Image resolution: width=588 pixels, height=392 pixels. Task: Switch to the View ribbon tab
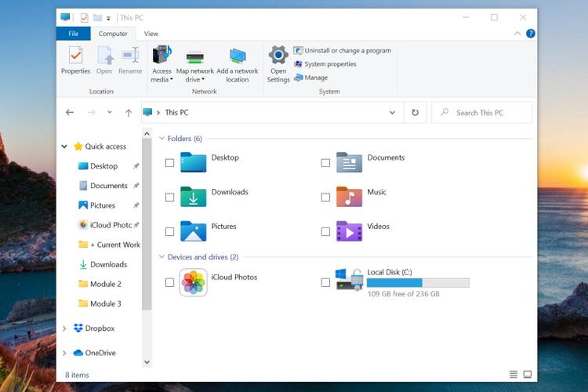(x=151, y=34)
